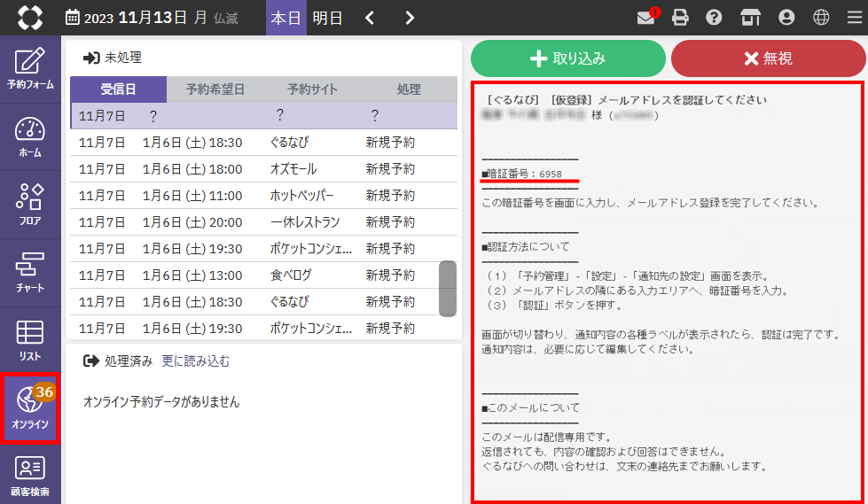
Task: Go to ホーム in the sidebar
Action: tap(30, 136)
